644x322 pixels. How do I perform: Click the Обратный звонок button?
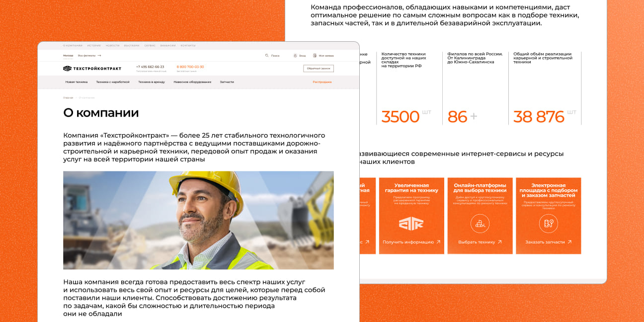pos(319,69)
